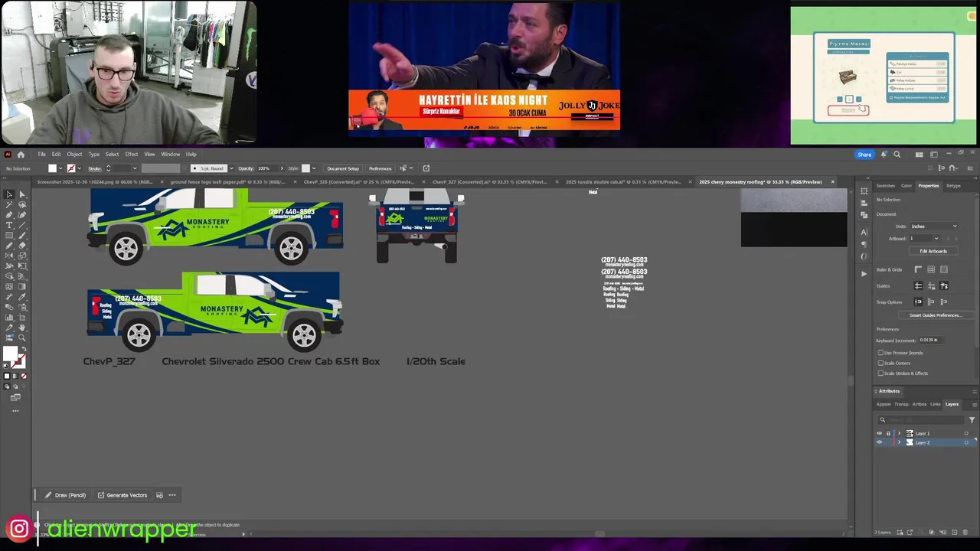The width and height of the screenshot is (980, 551).
Task: Select the Rectangle tool
Action: (9, 235)
